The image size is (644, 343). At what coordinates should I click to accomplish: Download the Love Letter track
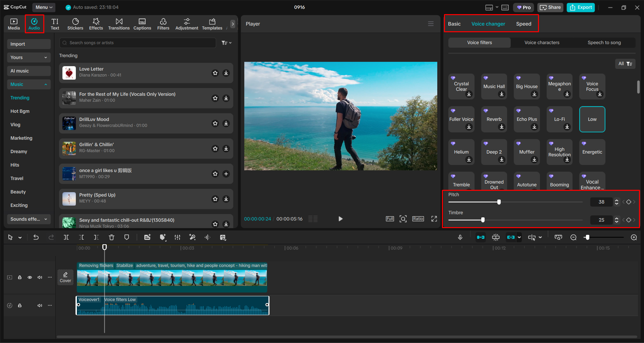(226, 73)
